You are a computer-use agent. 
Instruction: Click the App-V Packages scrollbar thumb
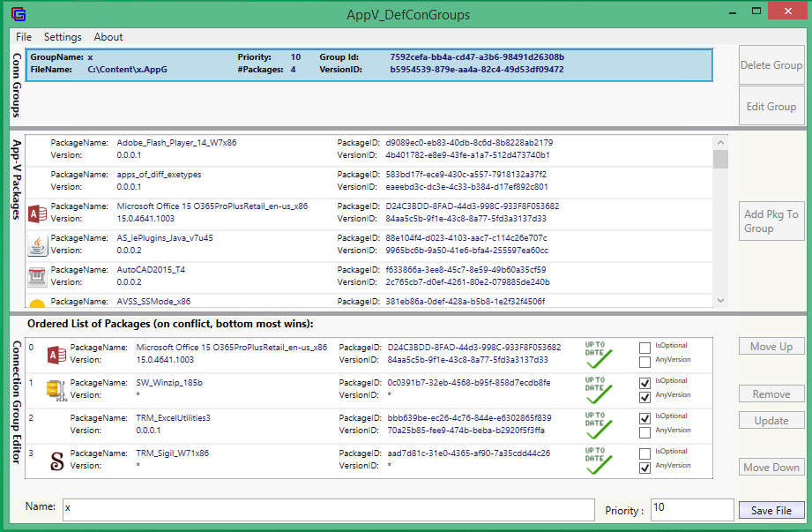(720, 159)
